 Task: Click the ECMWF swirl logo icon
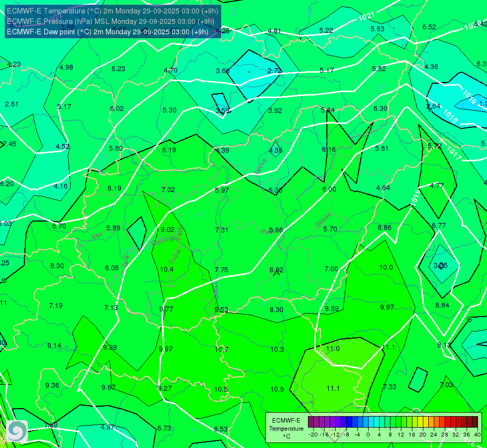(16, 431)
